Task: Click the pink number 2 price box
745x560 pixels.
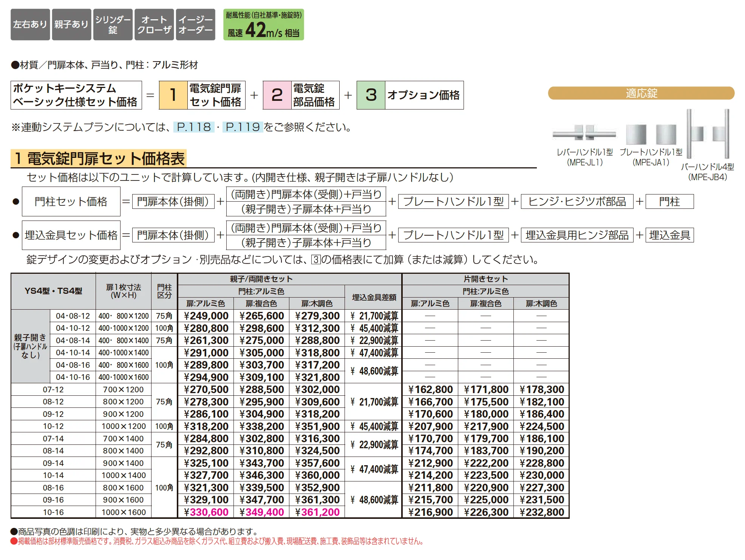Action: [277, 95]
